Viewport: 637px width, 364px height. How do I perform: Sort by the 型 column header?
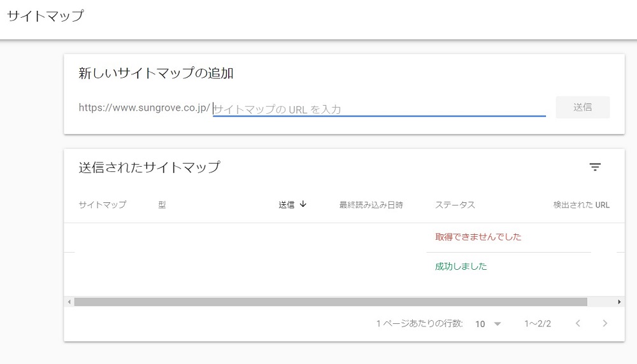(x=162, y=205)
